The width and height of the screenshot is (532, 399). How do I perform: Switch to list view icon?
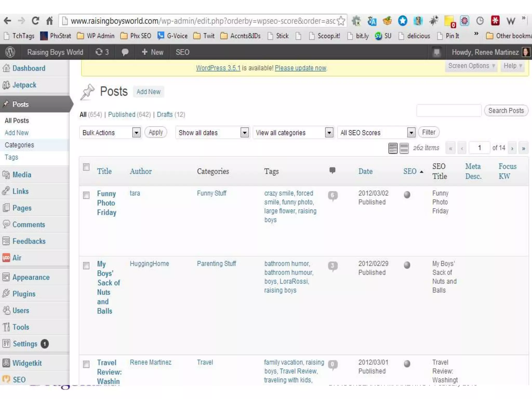click(x=393, y=148)
